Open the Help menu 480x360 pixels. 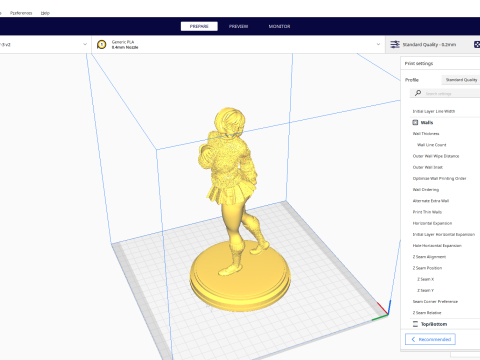pyautogui.click(x=45, y=13)
